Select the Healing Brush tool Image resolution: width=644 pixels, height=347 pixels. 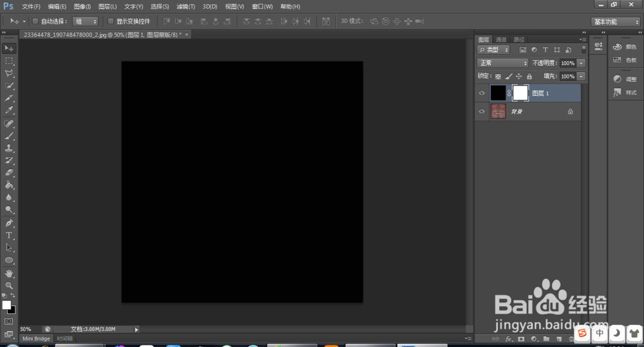pos(8,123)
